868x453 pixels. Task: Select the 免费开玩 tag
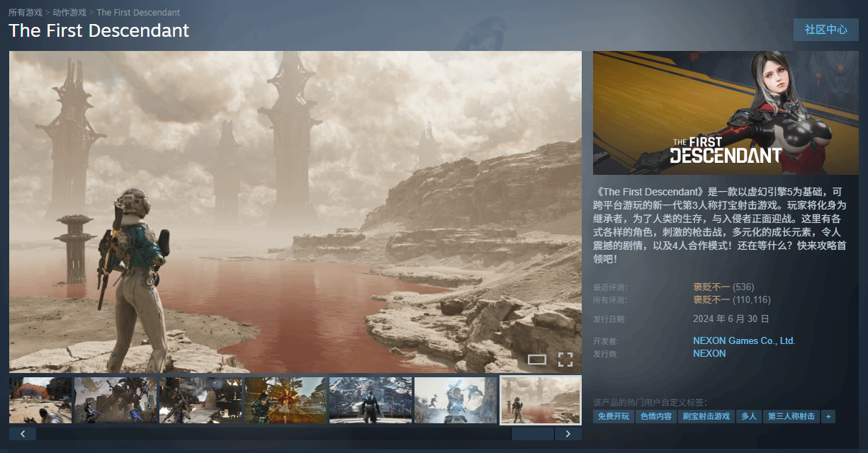click(x=613, y=416)
